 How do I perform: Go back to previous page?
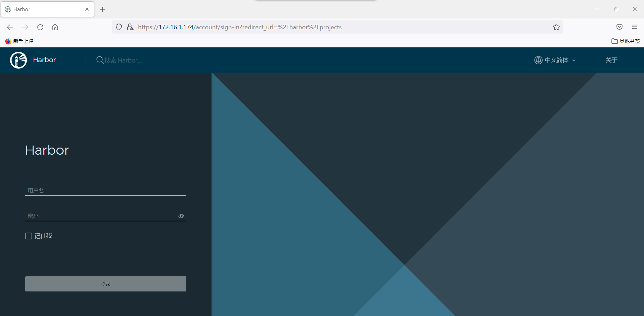coord(10,27)
